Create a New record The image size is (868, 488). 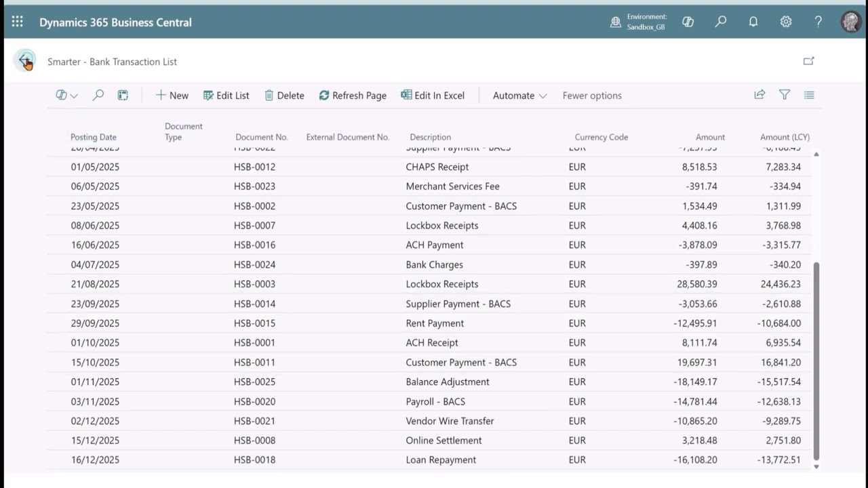[172, 96]
